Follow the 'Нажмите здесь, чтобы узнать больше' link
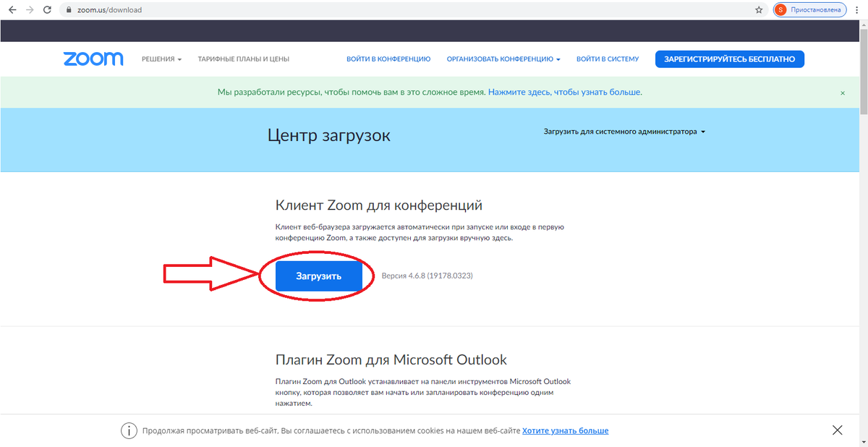Screen dimensions: 868x447 pos(565,92)
